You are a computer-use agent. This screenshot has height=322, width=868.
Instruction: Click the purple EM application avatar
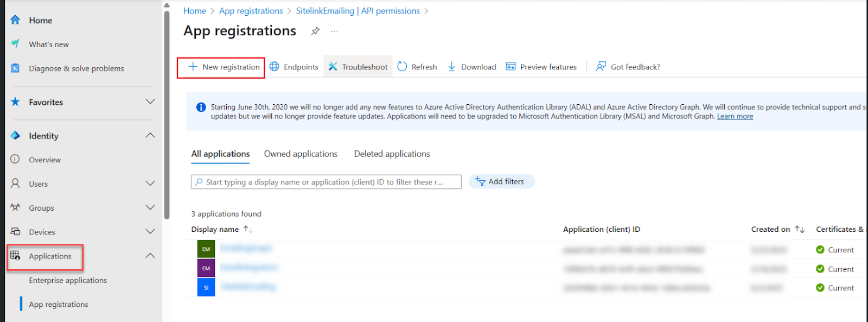[x=206, y=268]
